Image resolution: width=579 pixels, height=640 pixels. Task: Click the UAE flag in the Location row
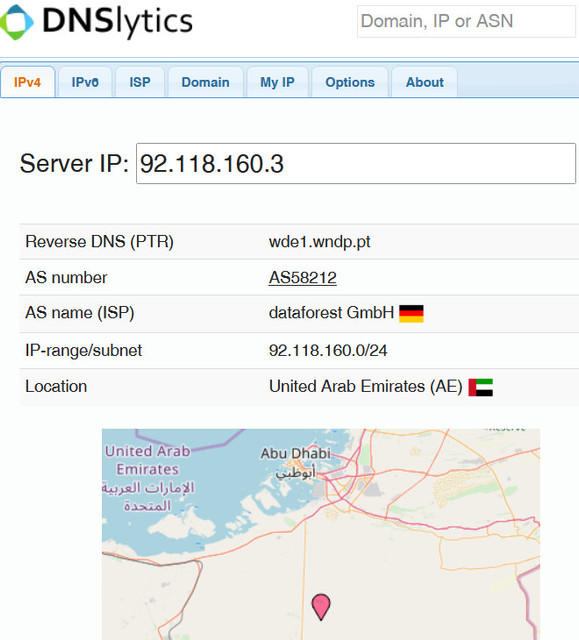[x=480, y=387]
